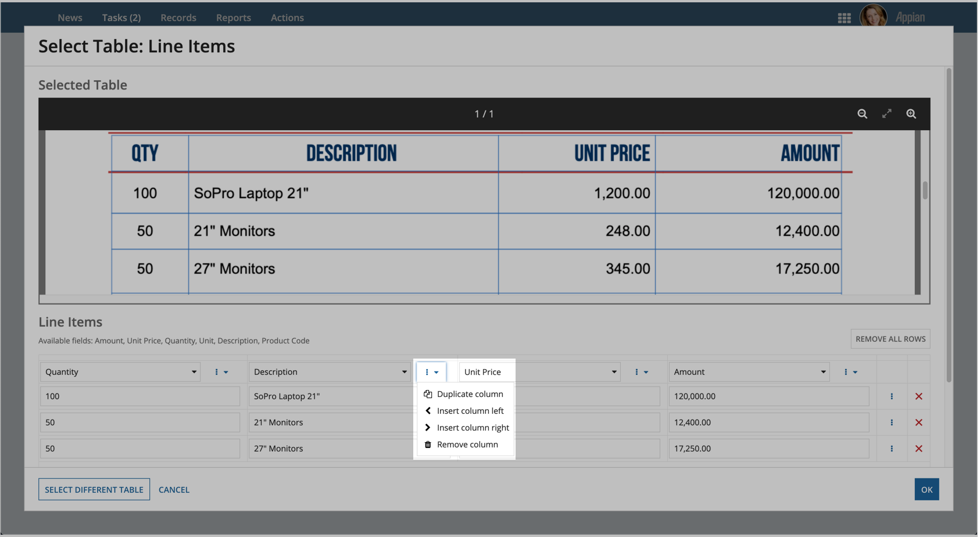Screen dimensions: 980x537
Task: Click the Remove All Rows button
Action: [890, 339]
